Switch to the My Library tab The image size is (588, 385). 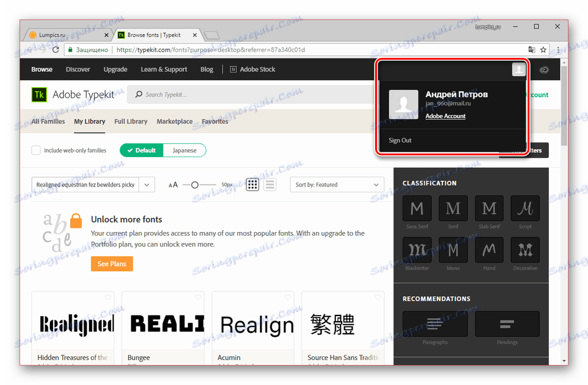coord(89,121)
